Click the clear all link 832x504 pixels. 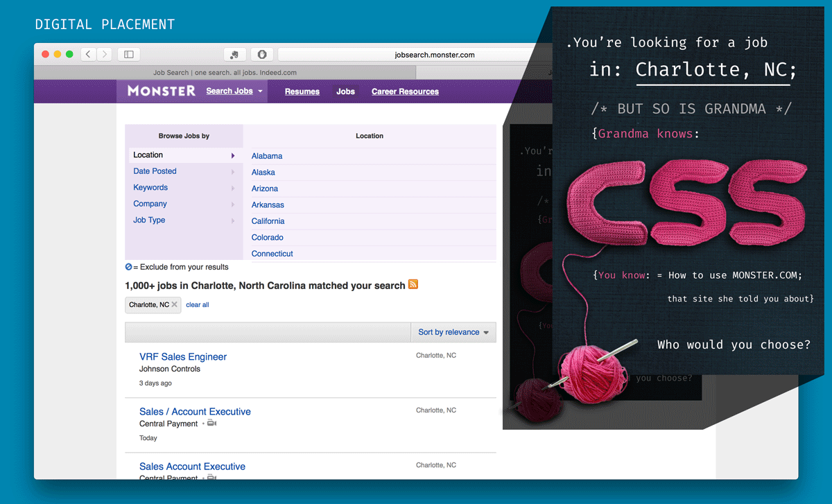[x=198, y=305]
